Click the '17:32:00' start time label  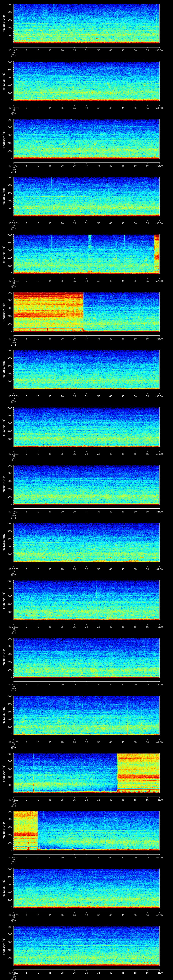[x=13, y=223]
